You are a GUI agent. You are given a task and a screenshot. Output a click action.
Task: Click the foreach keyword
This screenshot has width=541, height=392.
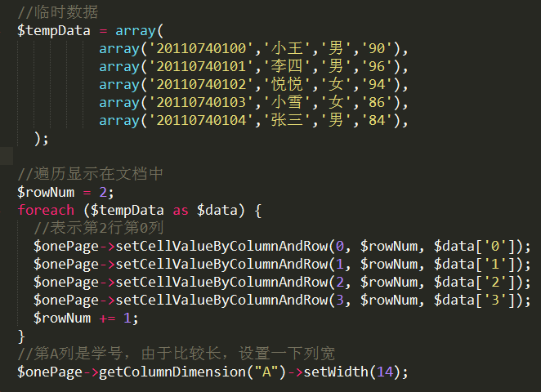pos(46,210)
